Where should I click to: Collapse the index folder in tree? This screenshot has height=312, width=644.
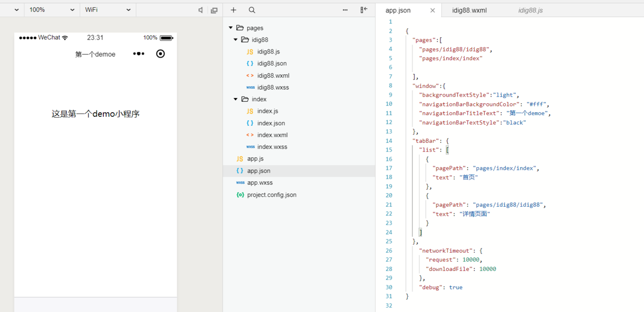click(236, 99)
